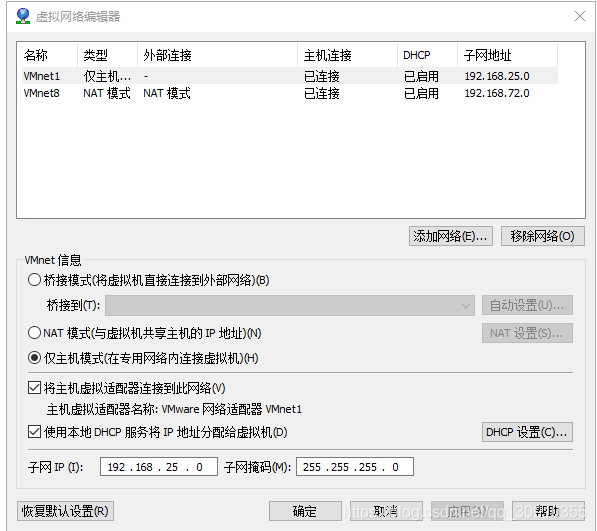Click the Virtual Network Editor globe icon
This screenshot has width=597, height=531.
pyautogui.click(x=23, y=16)
